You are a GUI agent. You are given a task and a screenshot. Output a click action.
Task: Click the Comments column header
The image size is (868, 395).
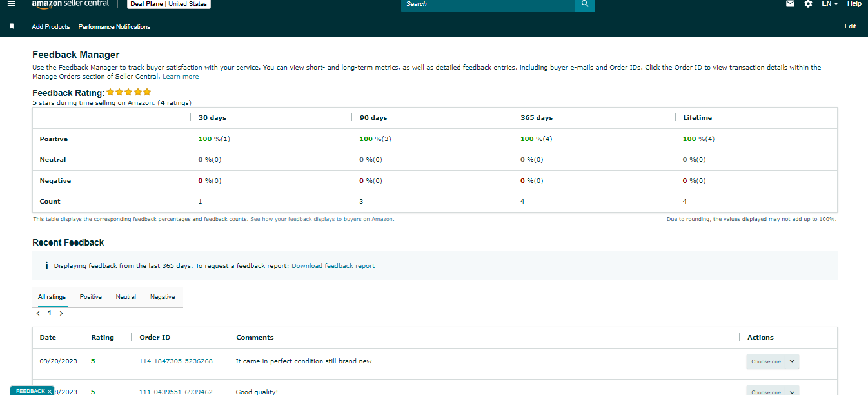[255, 338]
